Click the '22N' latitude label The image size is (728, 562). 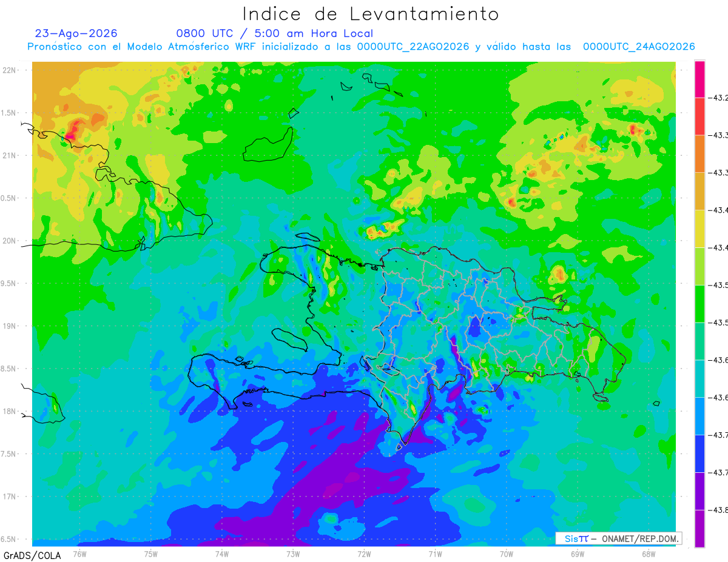tap(10, 70)
